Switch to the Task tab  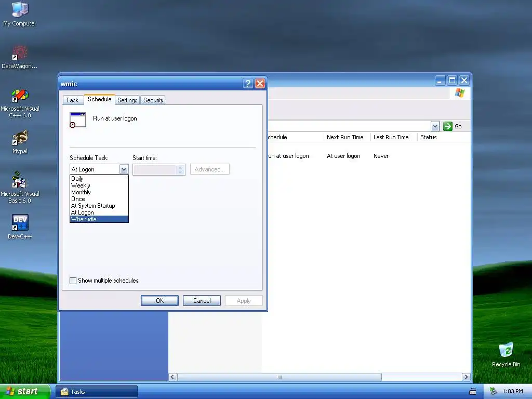72,100
